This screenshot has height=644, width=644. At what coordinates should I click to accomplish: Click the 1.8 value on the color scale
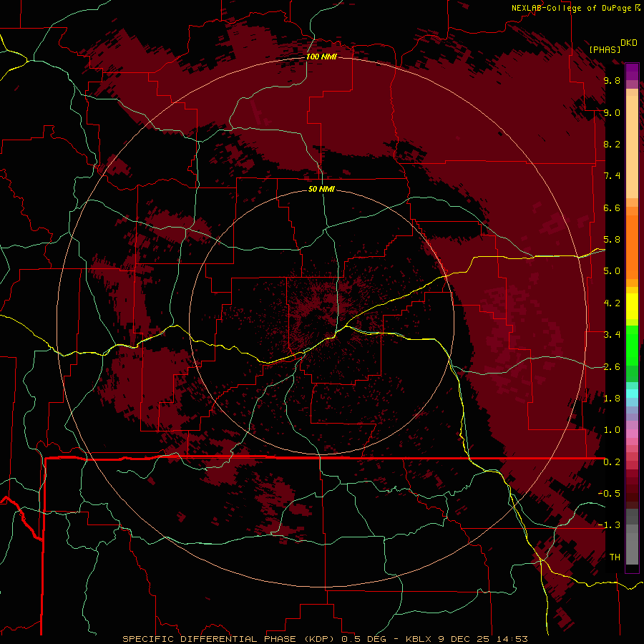pyautogui.click(x=612, y=399)
